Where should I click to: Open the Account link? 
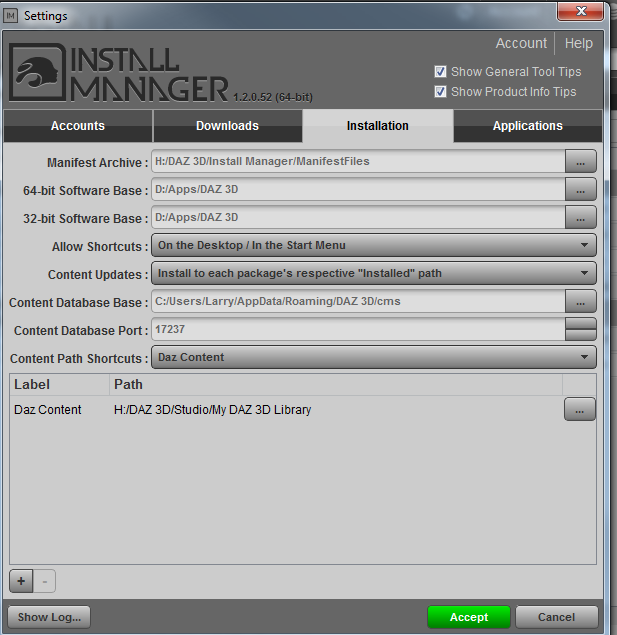tap(521, 43)
